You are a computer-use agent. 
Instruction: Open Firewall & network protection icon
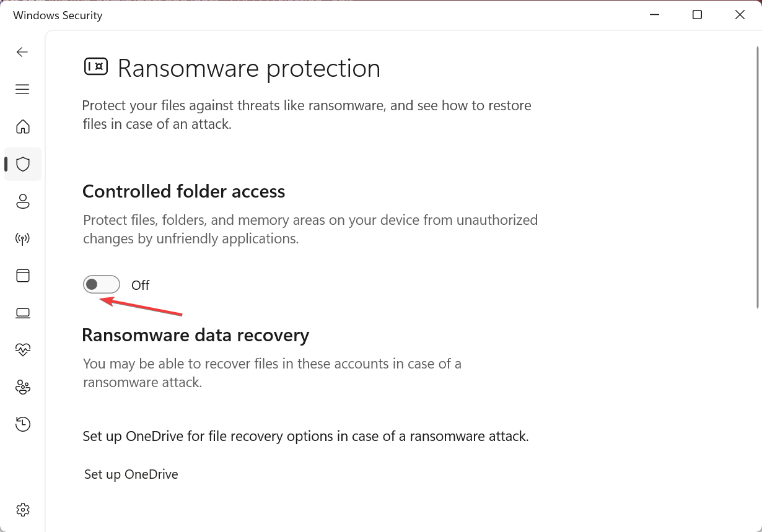pos(23,238)
